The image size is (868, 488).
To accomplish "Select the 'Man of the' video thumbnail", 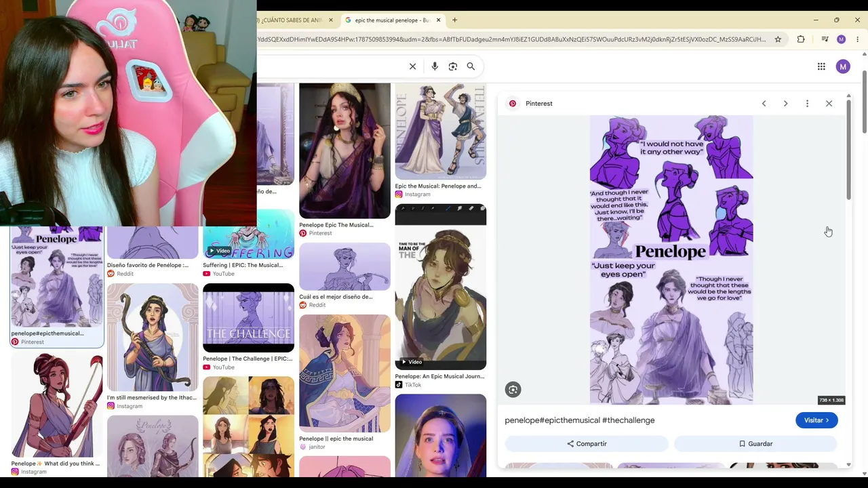I will click(x=441, y=287).
